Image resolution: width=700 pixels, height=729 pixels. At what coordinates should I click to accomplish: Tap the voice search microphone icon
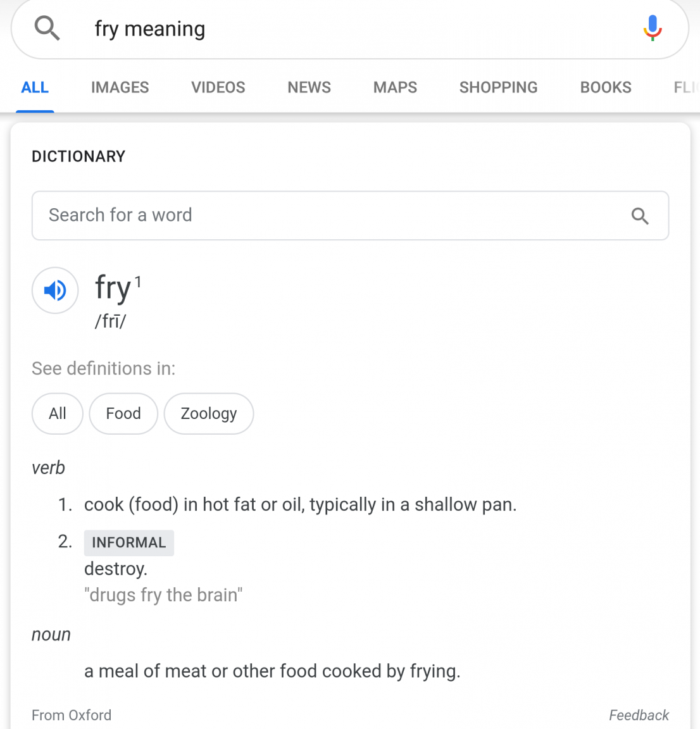click(x=653, y=28)
